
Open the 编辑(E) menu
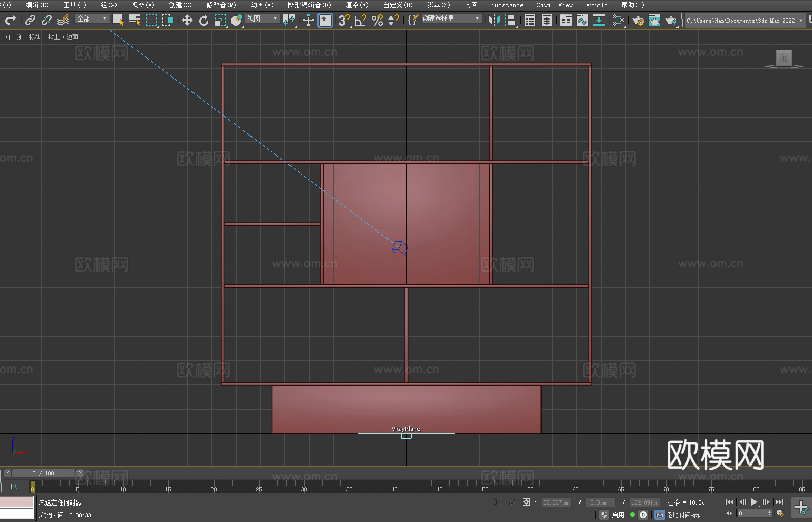pos(37,5)
